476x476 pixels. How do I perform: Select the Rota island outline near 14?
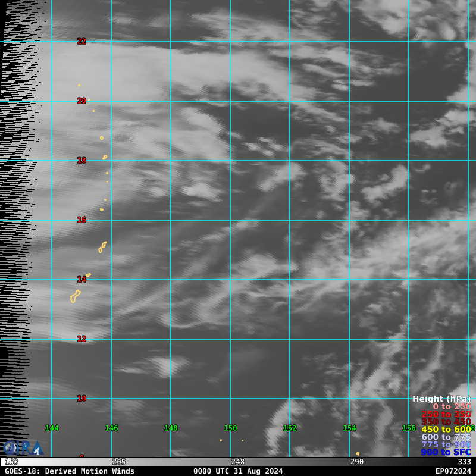[x=88, y=275]
